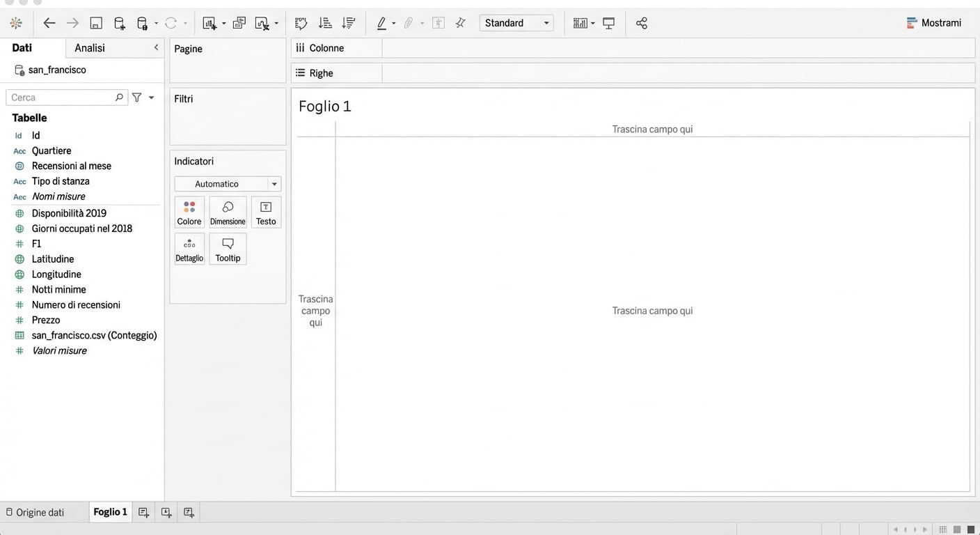
Task: Click the swap rows and columns icon
Action: click(301, 23)
